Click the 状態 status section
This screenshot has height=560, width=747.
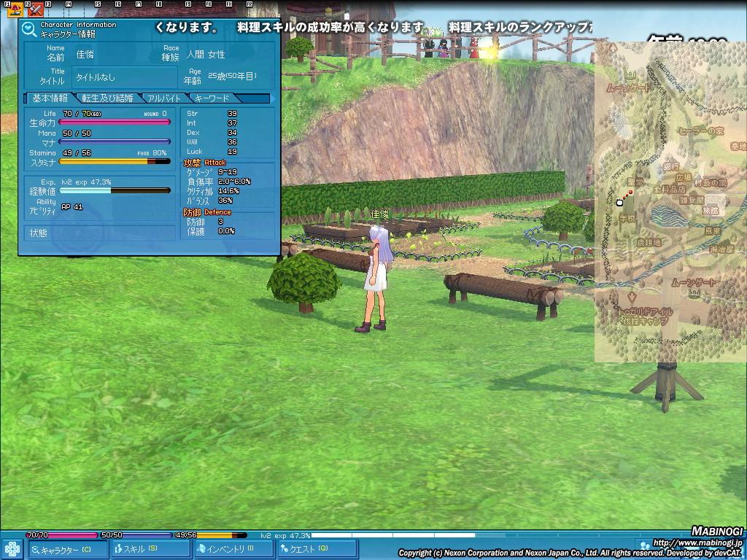pos(100,233)
